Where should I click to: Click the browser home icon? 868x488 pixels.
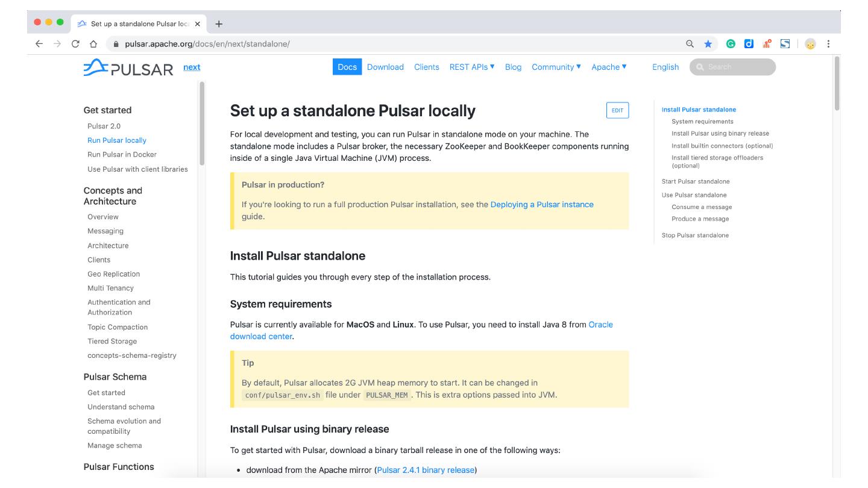click(93, 44)
